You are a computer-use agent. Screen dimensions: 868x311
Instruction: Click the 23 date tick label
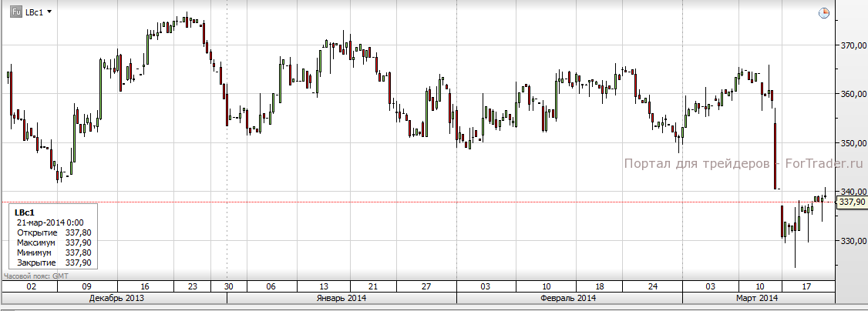pyautogui.click(x=193, y=286)
